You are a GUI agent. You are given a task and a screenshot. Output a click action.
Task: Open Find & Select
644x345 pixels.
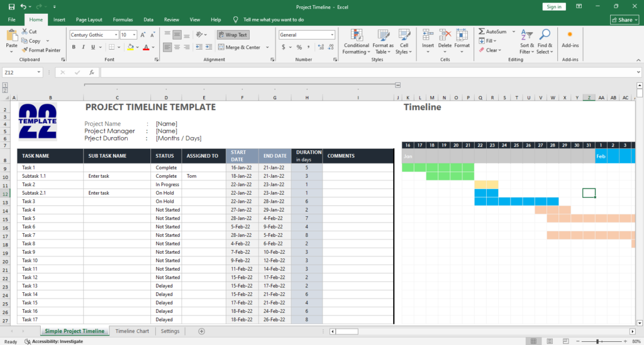(545, 41)
